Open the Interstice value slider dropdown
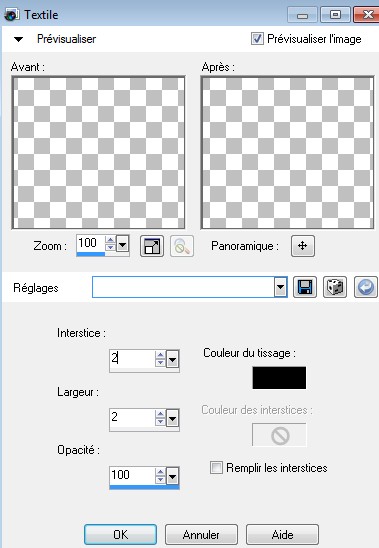 (x=173, y=359)
